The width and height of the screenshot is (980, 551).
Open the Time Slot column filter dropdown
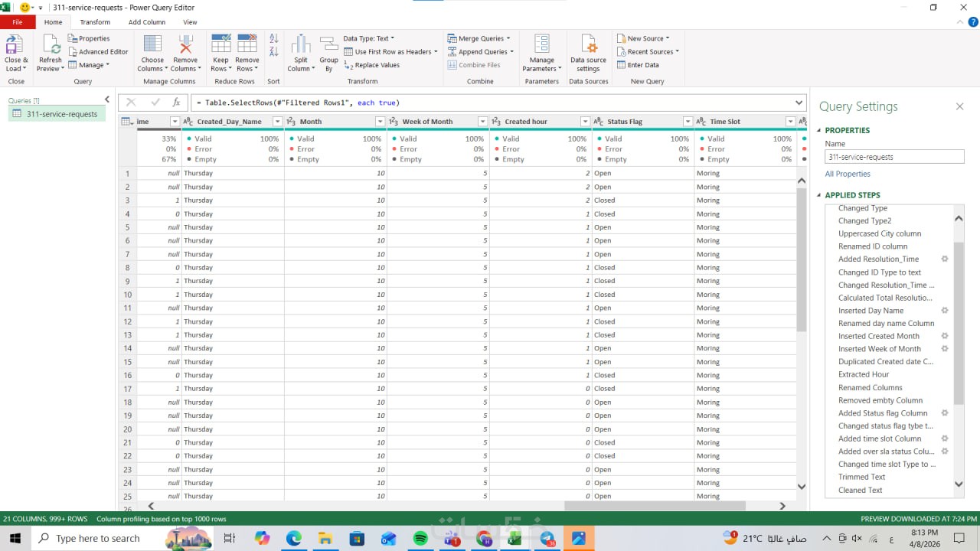click(x=790, y=122)
